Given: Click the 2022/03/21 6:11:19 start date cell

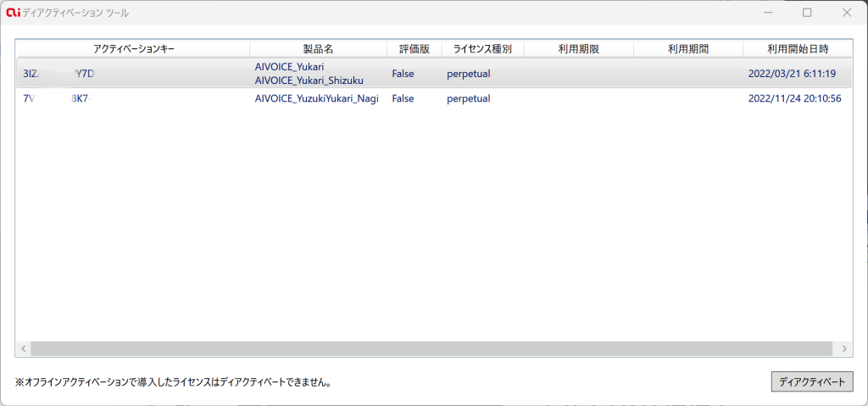Looking at the screenshot, I should [792, 74].
